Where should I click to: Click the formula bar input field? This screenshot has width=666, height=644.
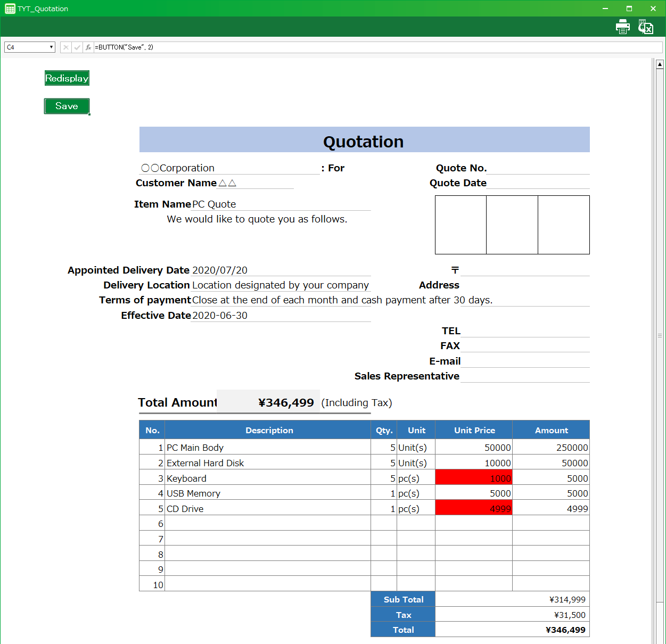[x=373, y=47]
